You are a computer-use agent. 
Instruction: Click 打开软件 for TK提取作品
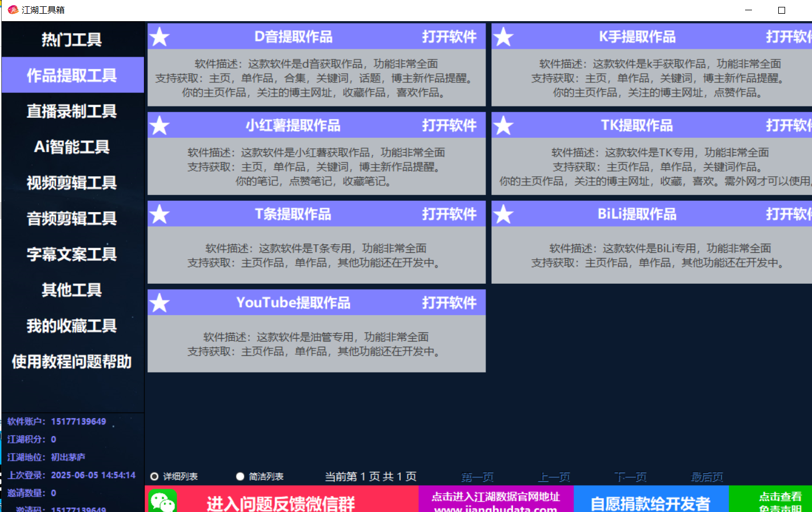(789, 125)
